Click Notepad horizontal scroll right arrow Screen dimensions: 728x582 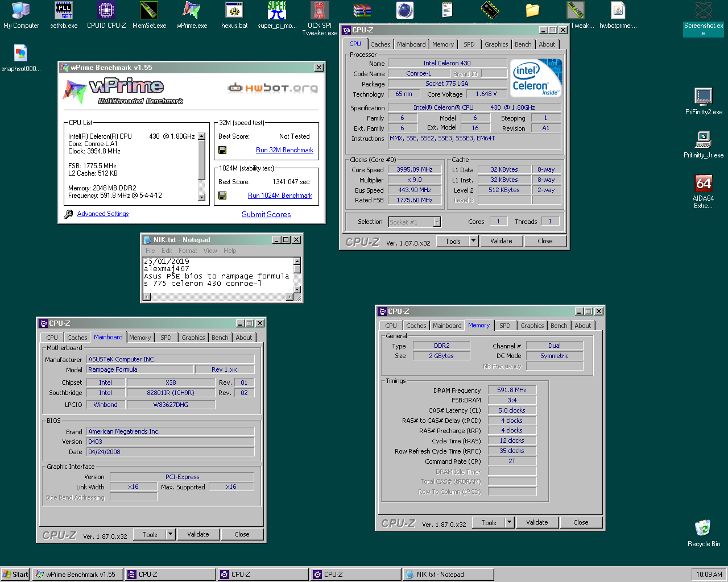click(x=290, y=297)
